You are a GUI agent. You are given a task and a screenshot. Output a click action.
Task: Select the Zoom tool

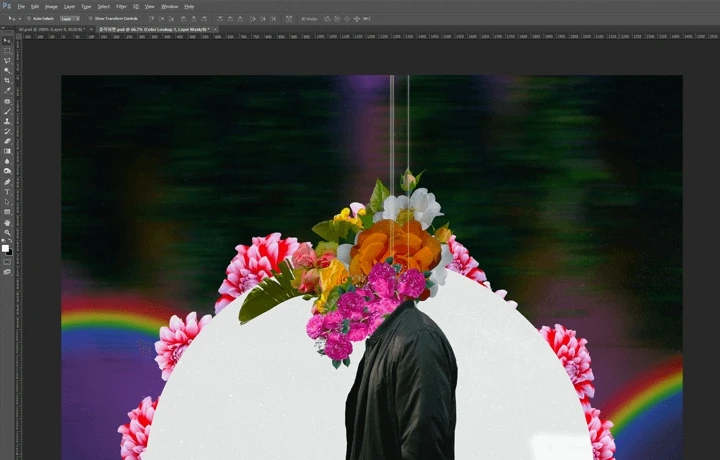[x=7, y=233]
